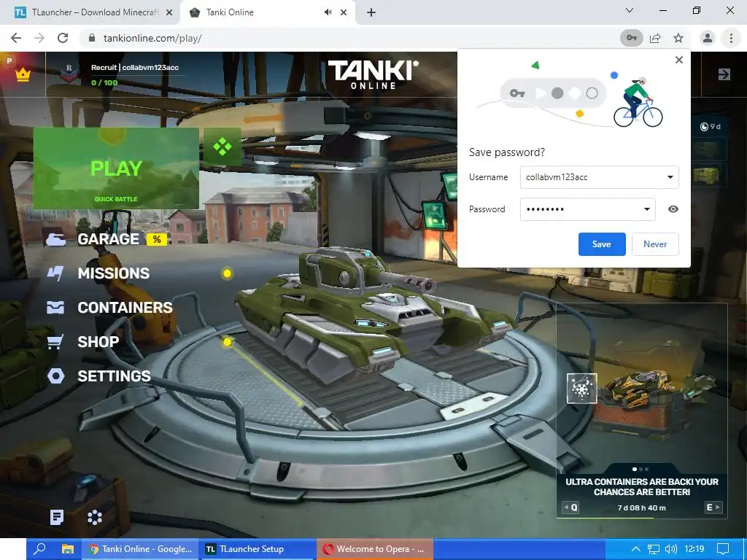Screen dimensions: 747x560
Task: Open the Containers box icon
Action: tap(55, 308)
